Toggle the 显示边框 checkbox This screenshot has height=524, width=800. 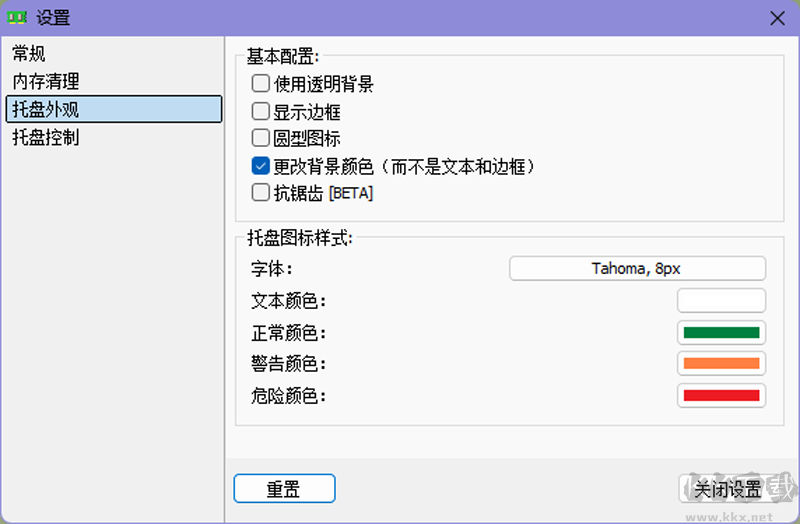261,111
